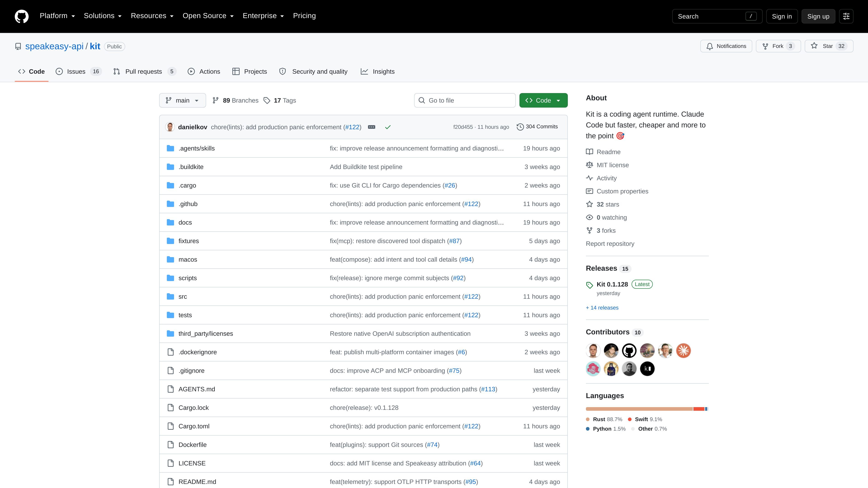Click the header Search field
The width and height of the screenshot is (868, 488).
pos(717,16)
